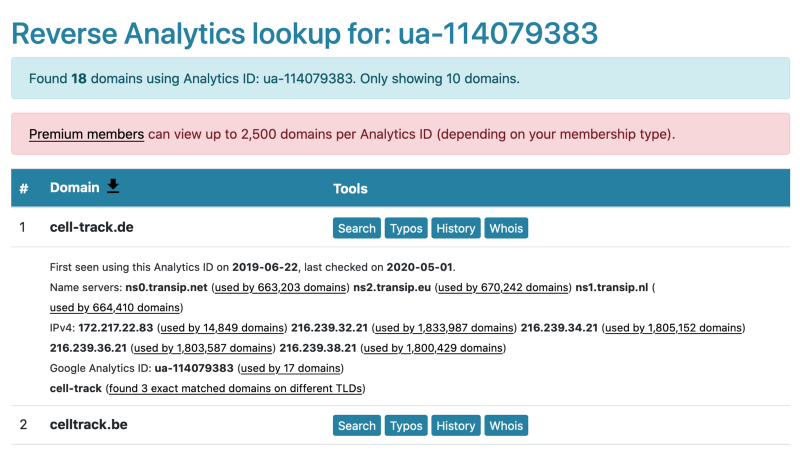
Task: Open 'used by 670,242 domains' link
Action: point(503,287)
